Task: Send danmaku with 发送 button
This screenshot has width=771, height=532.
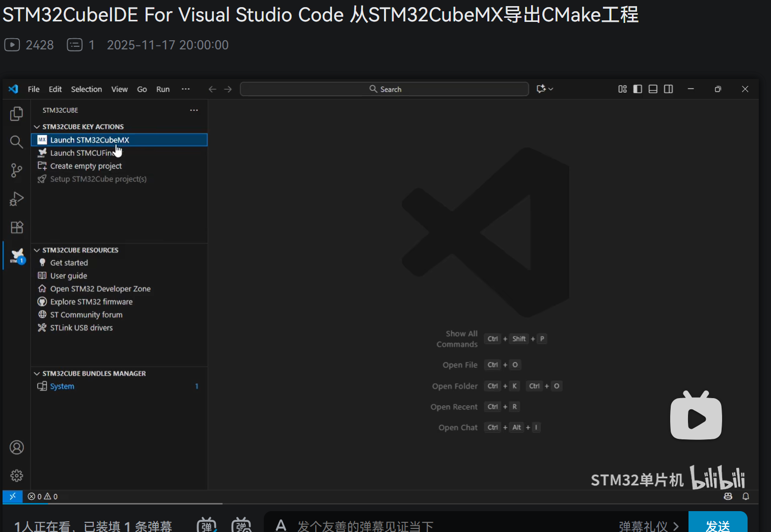Action: (x=718, y=523)
